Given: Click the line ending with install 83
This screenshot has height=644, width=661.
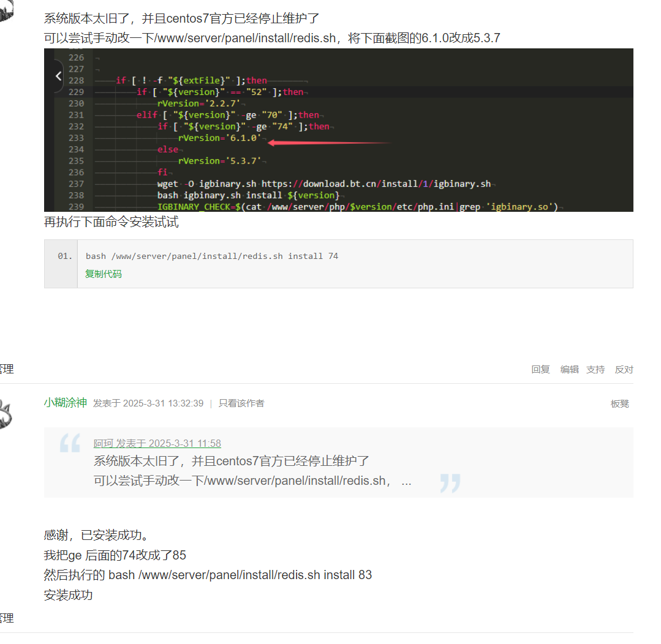Looking at the screenshot, I should 208,575.
